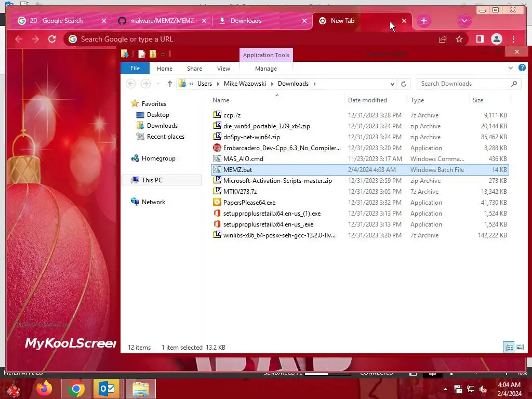Expand the address bar history dropdown
The image size is (532, 399).
click(392, 84)
